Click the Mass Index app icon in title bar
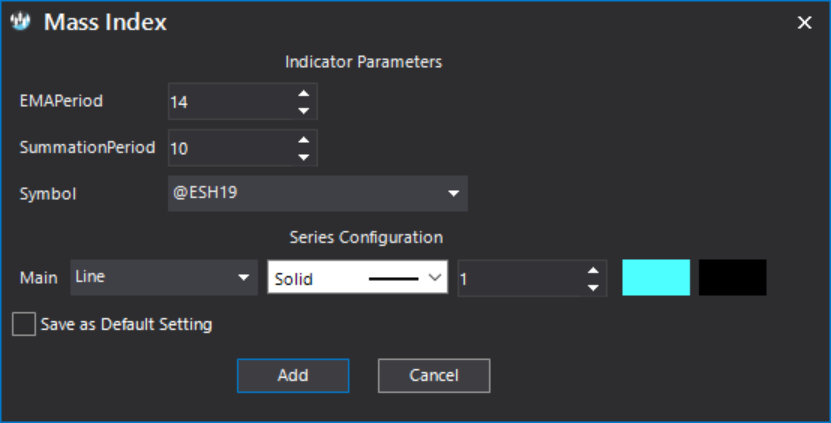The height and width of the screenshot is (423, 831). pos(20,22)
